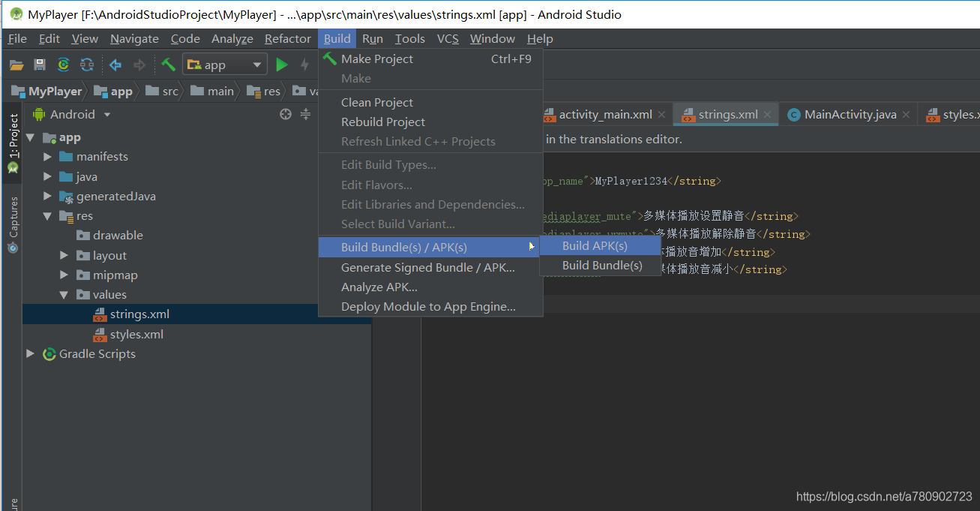Switch to the MainActivity.java editor tab
Viewport: 980px width, 511px height.
[850, 114]
